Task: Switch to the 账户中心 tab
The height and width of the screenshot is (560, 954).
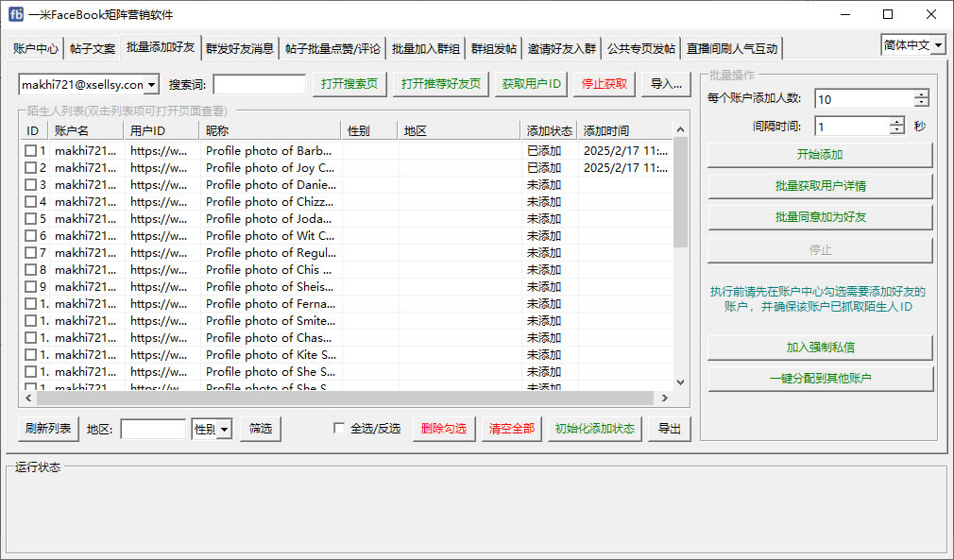Action: [36, 49]
